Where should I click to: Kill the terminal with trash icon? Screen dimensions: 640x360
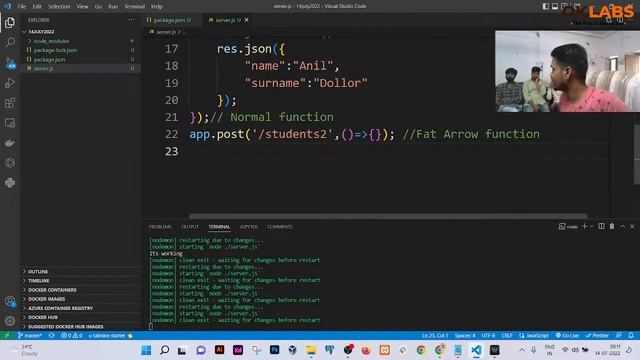612,226
